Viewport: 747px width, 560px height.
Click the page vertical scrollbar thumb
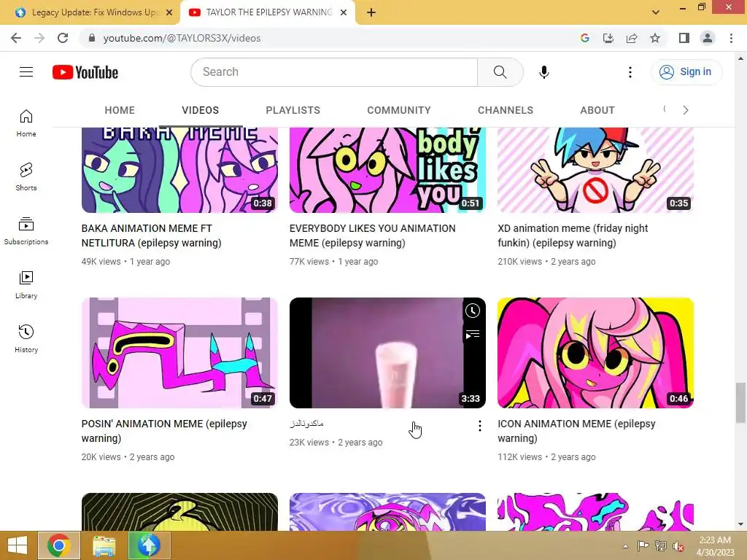[740, 402]
